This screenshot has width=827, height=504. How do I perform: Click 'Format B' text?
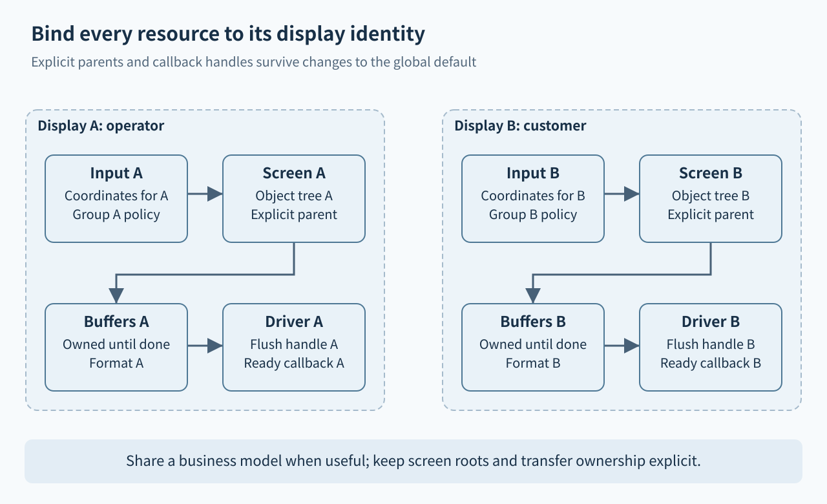[533, 363]
